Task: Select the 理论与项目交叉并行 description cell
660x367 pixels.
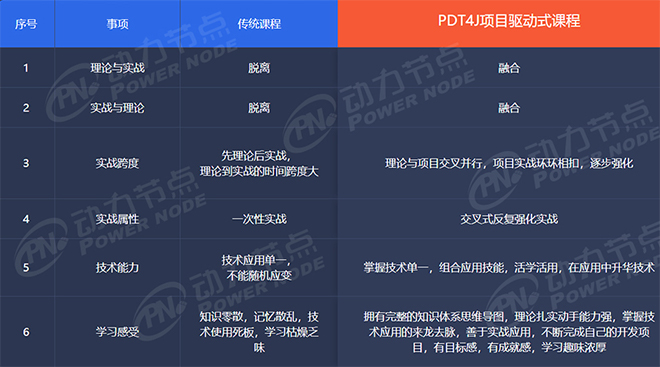Action: 499,163
